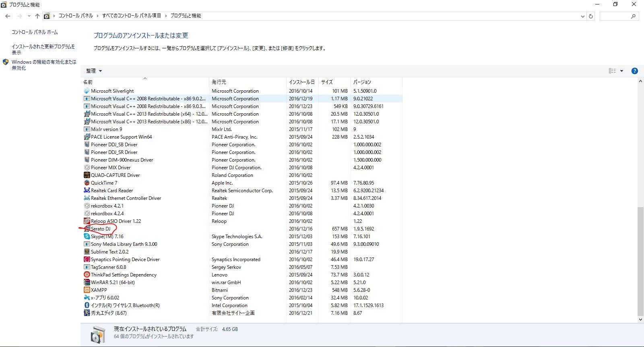Select TagScanner 6.0.8 entry

pyautogui.click(x=242, y=267)
